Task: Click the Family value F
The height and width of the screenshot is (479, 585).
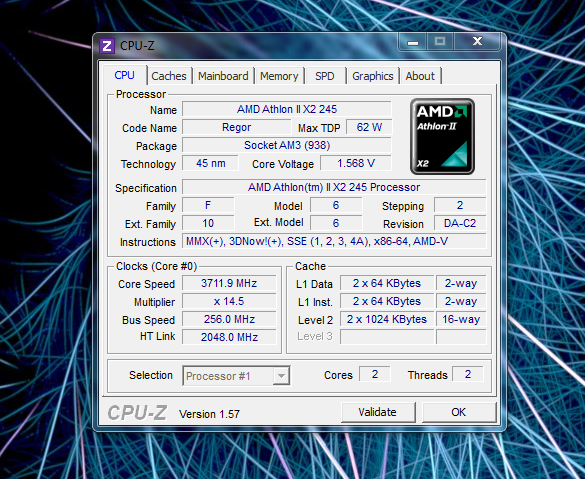Action: tap(208, 205)
